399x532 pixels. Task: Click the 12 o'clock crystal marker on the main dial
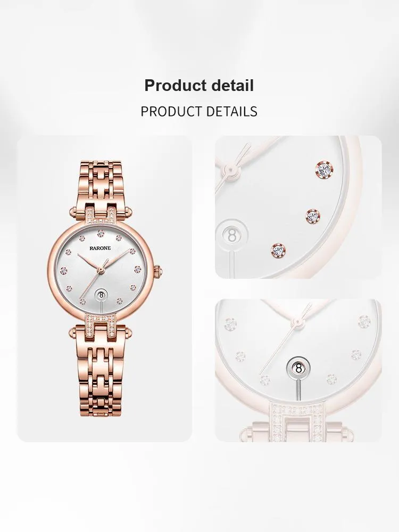coord(100,234)
